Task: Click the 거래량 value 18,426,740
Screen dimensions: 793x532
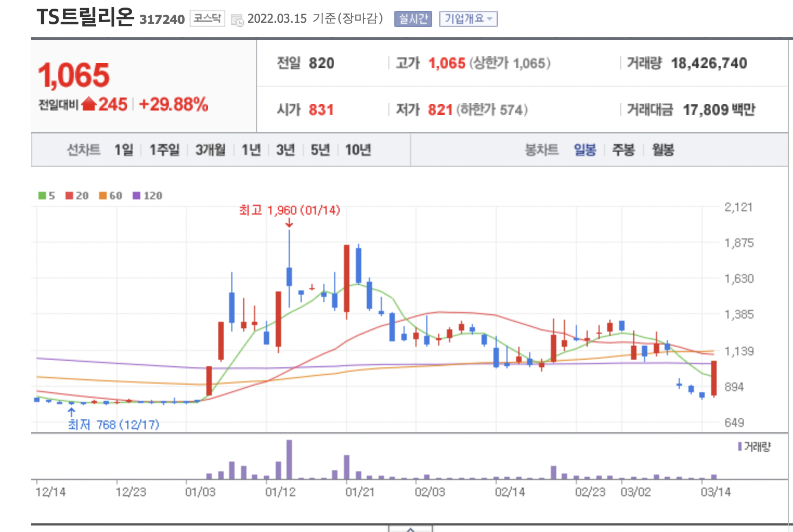Action: point(709,63)
